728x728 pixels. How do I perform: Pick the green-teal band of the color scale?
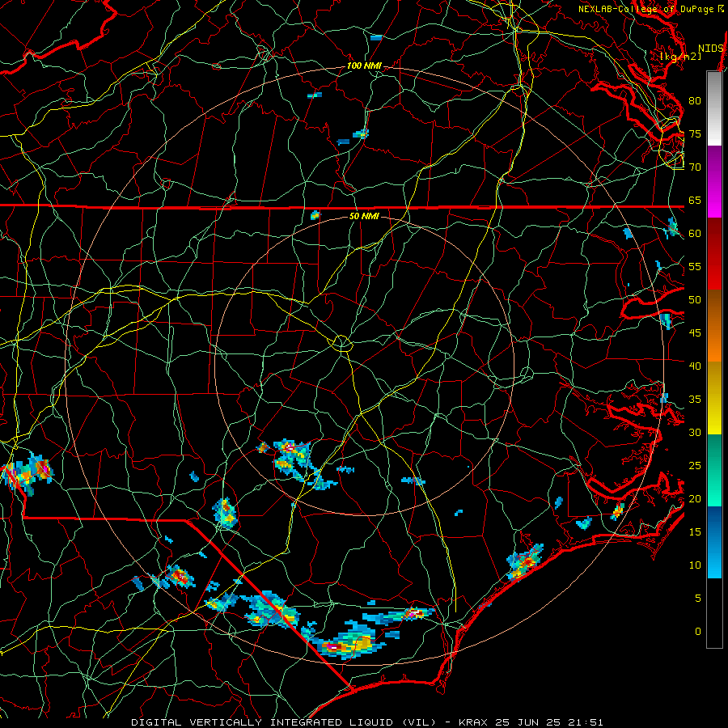pyautogui.click(x=714, y=470)
